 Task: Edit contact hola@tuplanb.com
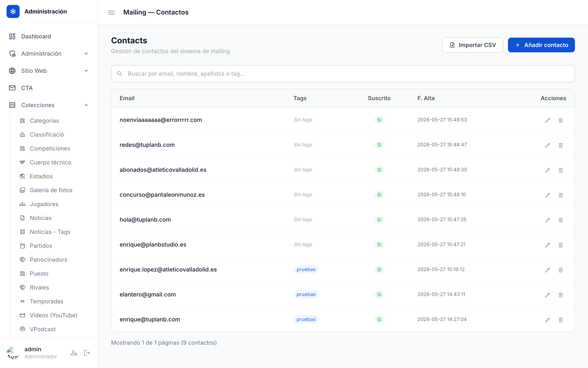[547, 220]
